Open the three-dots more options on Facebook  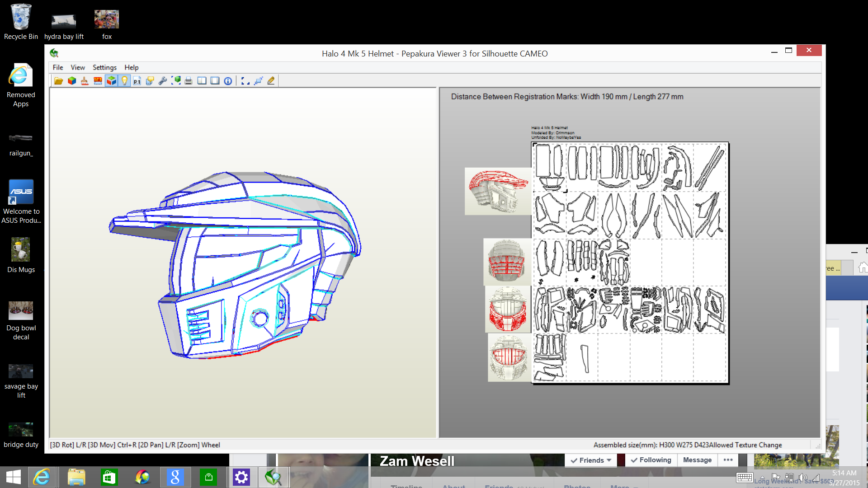coord(728,460)
